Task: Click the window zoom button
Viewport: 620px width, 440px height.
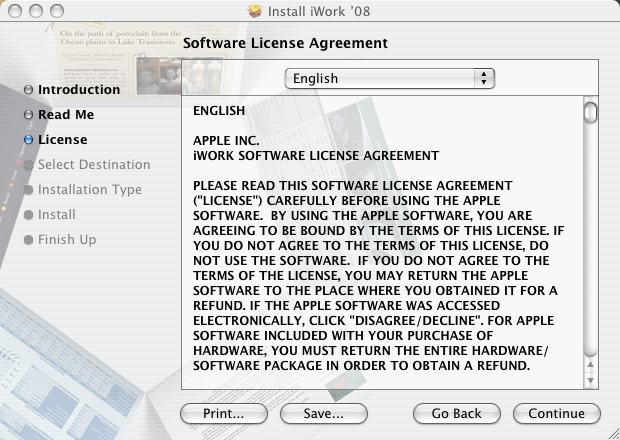Action: pos(57,11)
